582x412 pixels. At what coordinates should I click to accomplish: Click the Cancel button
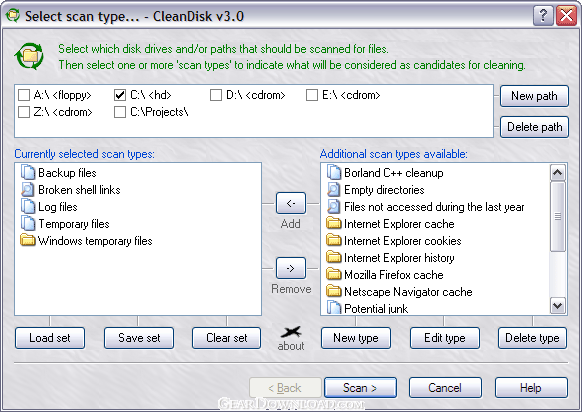pyautogui.click(x=445, y=388)
